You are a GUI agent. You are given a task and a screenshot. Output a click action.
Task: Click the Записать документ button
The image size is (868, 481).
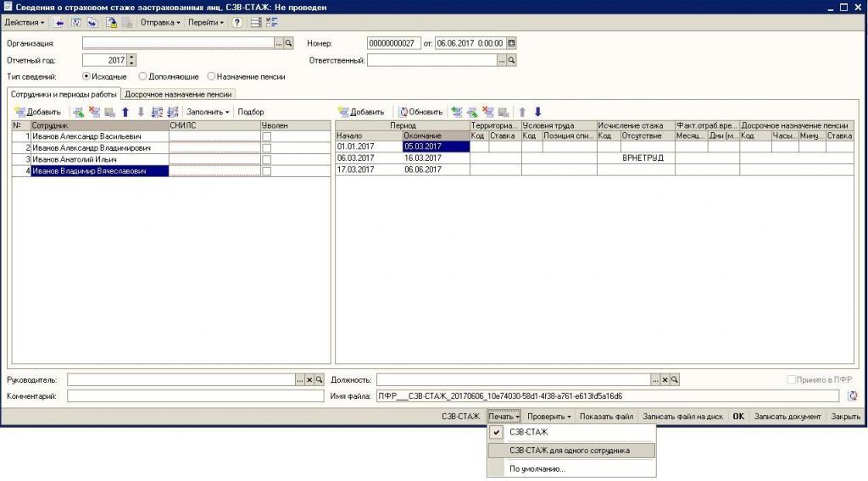coord(787,416)
